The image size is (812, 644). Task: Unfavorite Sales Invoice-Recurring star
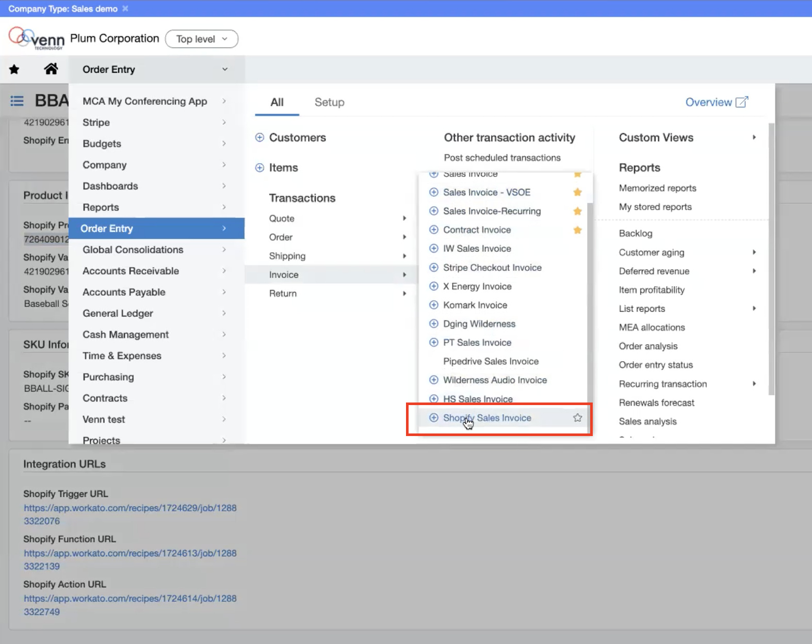click(x=577, y=211)
